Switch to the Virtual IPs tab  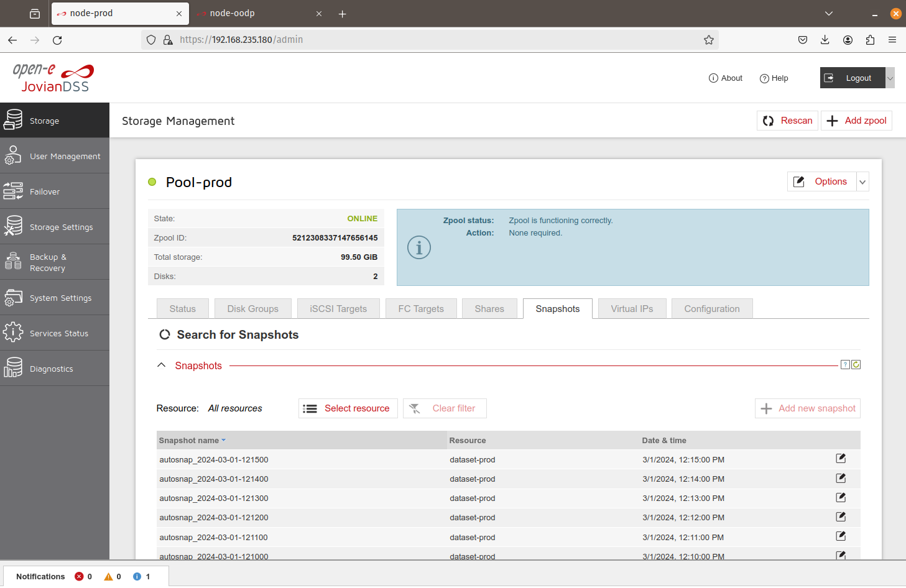point(632,309)
